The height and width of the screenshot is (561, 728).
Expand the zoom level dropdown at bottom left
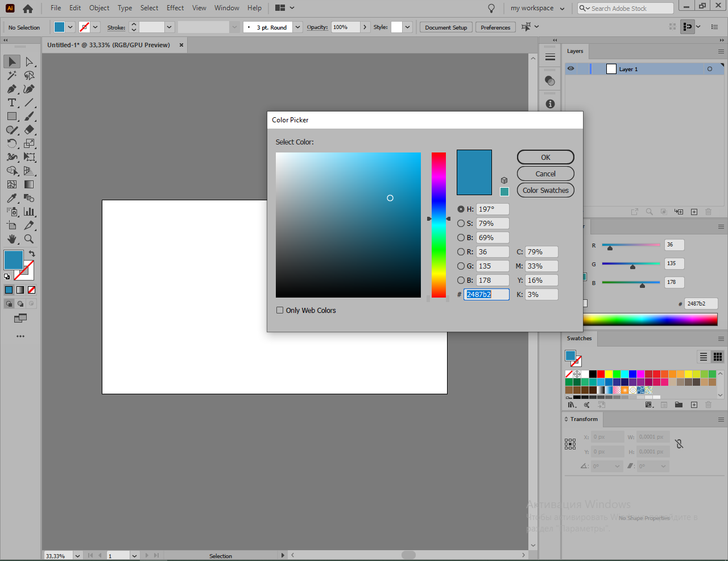[77, 555]
